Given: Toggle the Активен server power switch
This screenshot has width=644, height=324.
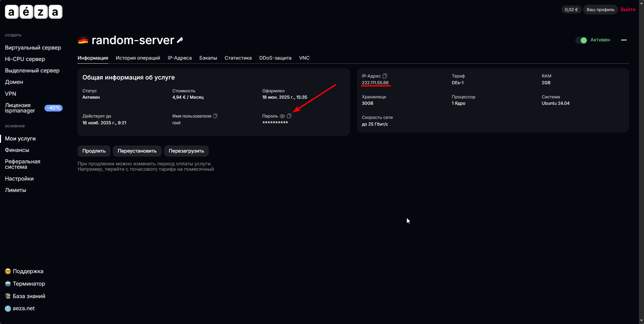Looking at the screenshot, I should (581, 40).
